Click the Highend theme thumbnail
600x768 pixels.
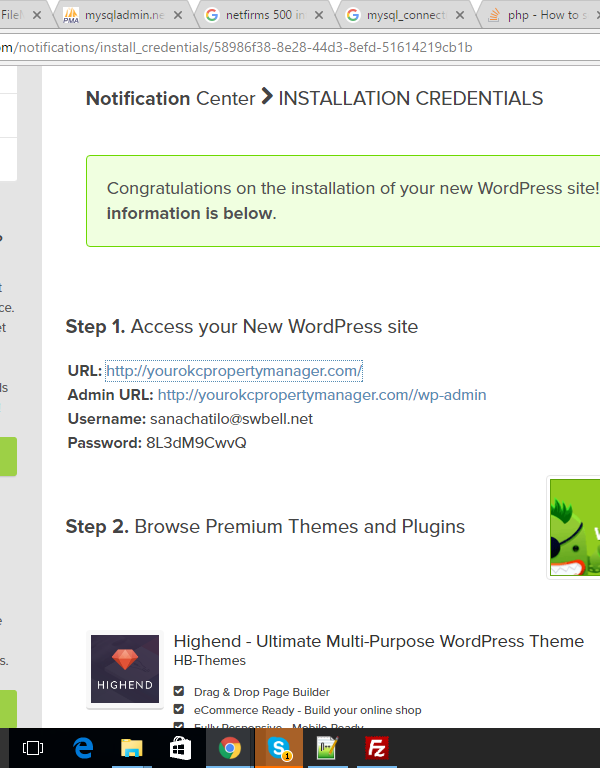[125, 670]
